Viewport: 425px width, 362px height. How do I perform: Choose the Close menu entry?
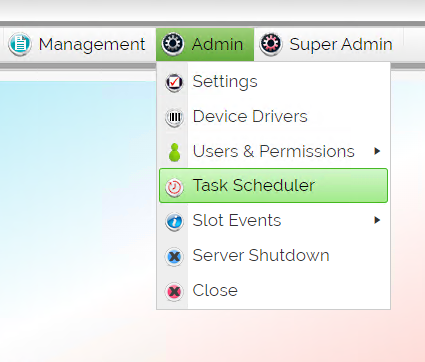click(273, 290)
